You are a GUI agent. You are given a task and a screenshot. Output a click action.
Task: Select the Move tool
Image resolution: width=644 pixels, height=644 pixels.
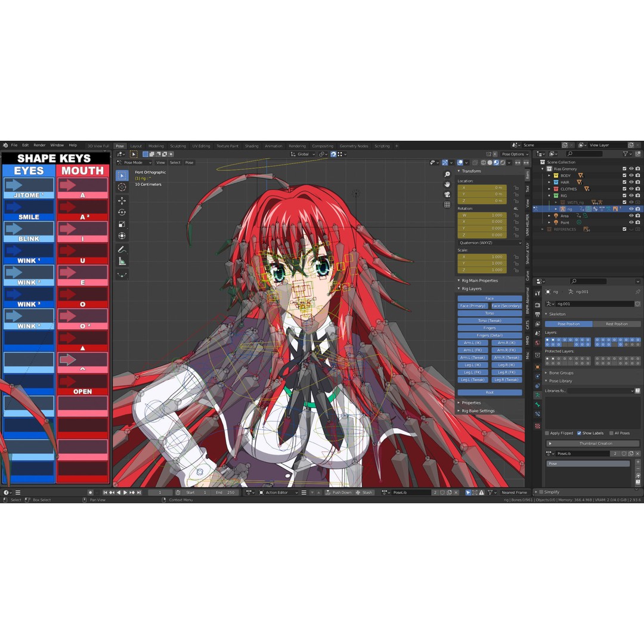click(122, 201)
